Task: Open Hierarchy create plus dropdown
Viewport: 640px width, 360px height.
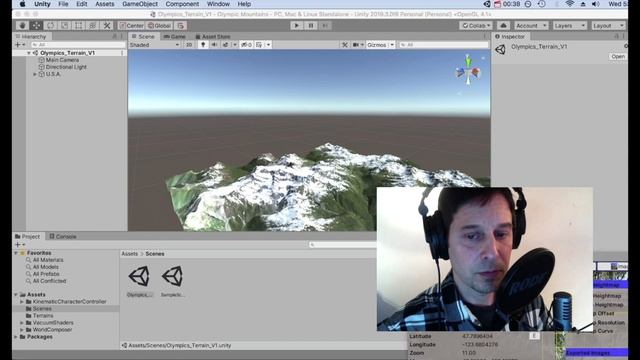Action: tap(20, 45)
